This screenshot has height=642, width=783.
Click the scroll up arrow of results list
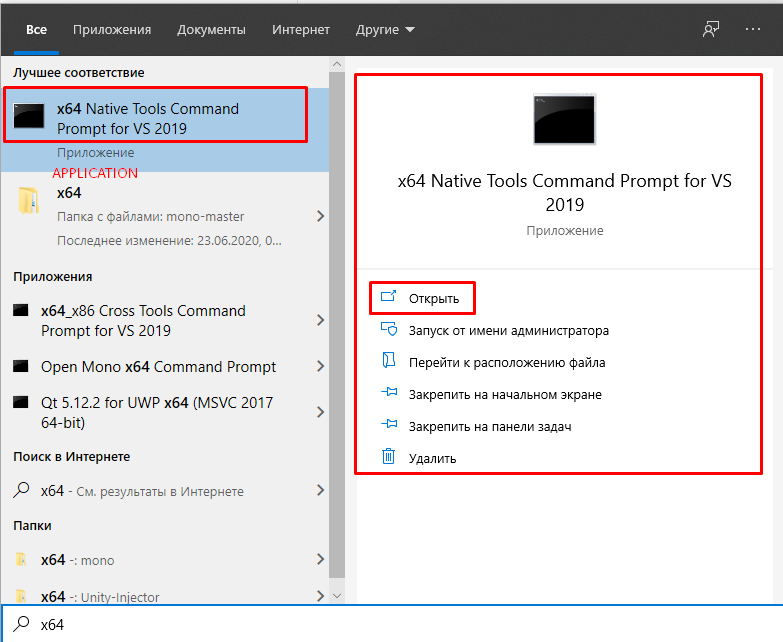pyautogui.click(x=337, y=64)
